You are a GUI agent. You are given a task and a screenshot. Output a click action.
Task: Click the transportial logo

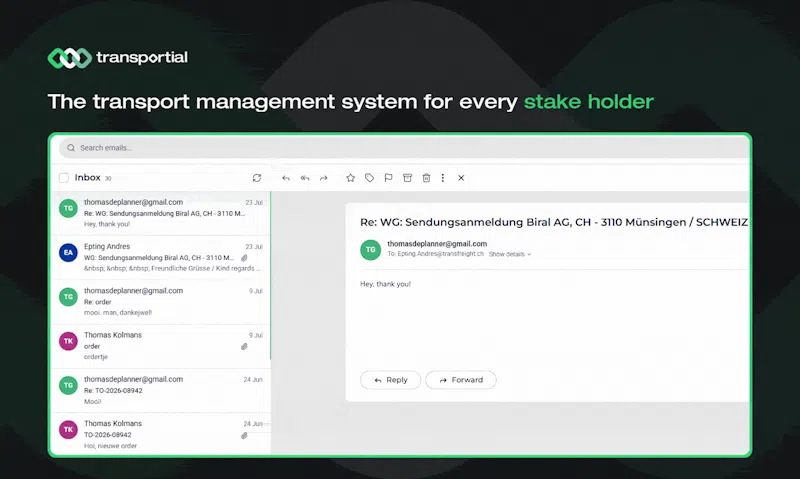(x=117, y=58)
